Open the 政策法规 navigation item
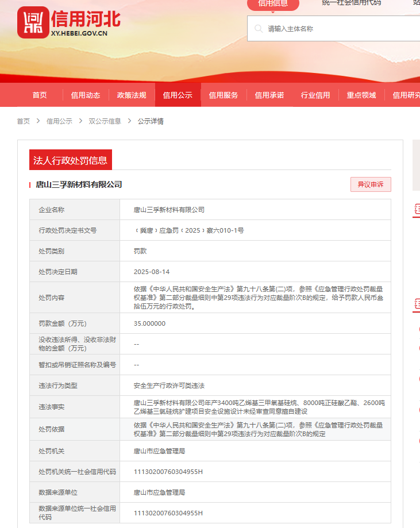 tap(132, 95)
